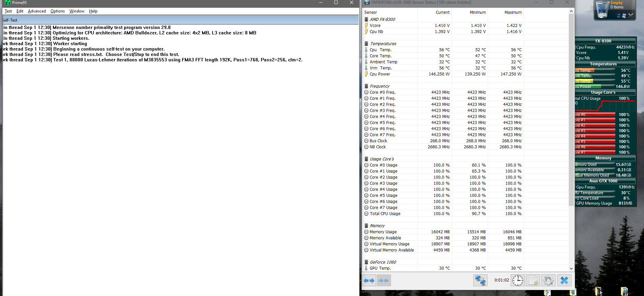
Task: Click the Cpu Temp. thermometer icon
Action: [x=366, y=50]
